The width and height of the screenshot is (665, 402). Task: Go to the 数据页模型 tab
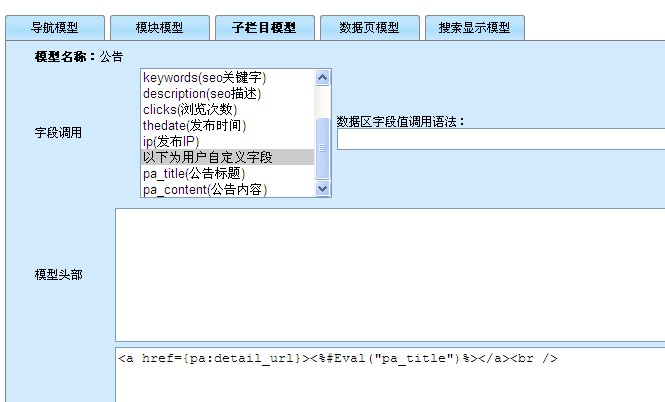click(x=368, y=28)
